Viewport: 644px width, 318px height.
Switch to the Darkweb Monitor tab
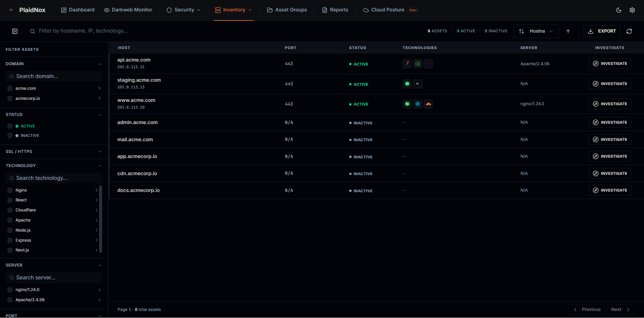click(x=128, y=10)
